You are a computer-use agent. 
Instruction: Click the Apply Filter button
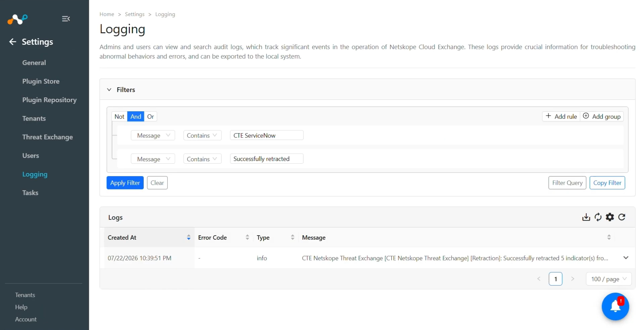click(x=125, y=183)
